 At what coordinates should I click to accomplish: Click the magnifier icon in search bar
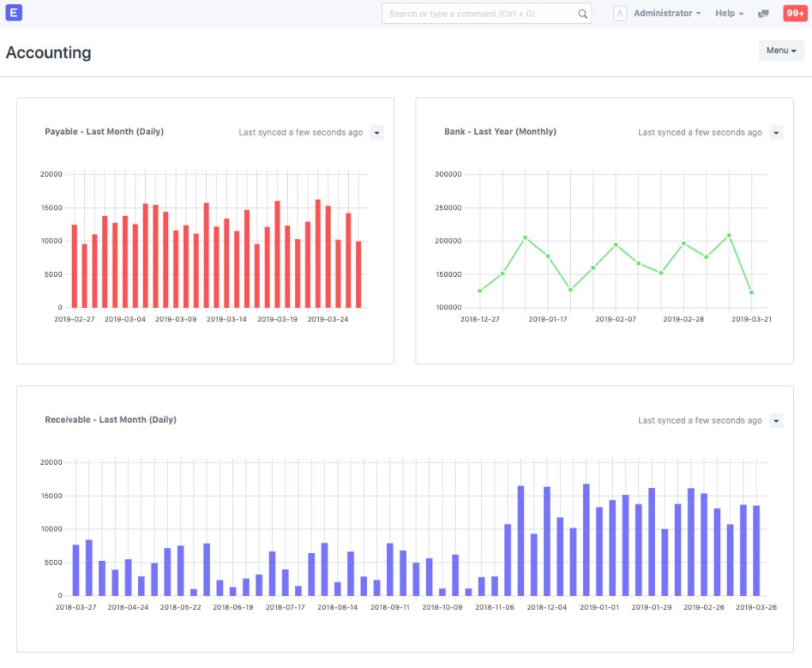[583, 13]
